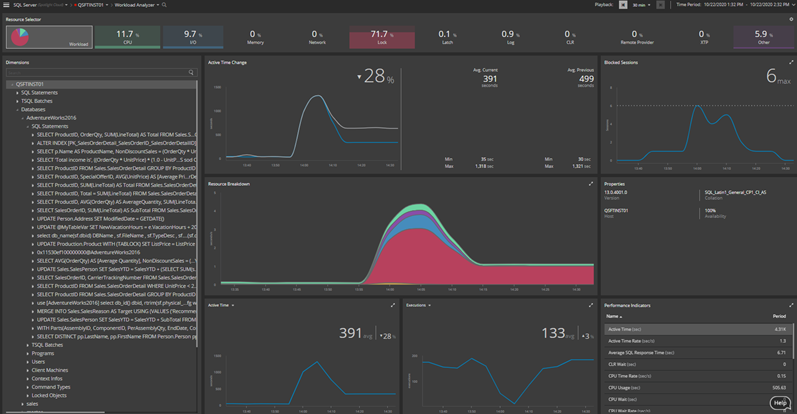Expand the Context Infos tree node
This screenshot has width=797, height=414.
click(27, 378)
